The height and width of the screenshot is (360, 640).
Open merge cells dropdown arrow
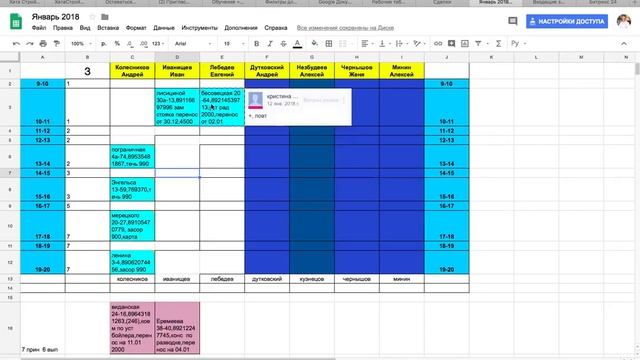(x=350, y=44)
